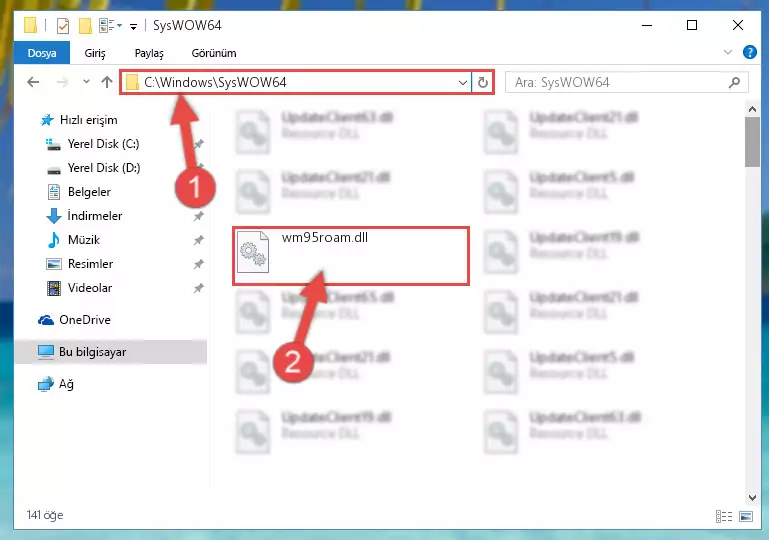Viewport: 769px width, 540px height.
Task: Click the pin icon next to Videolar
Action: tap(199, 288)
